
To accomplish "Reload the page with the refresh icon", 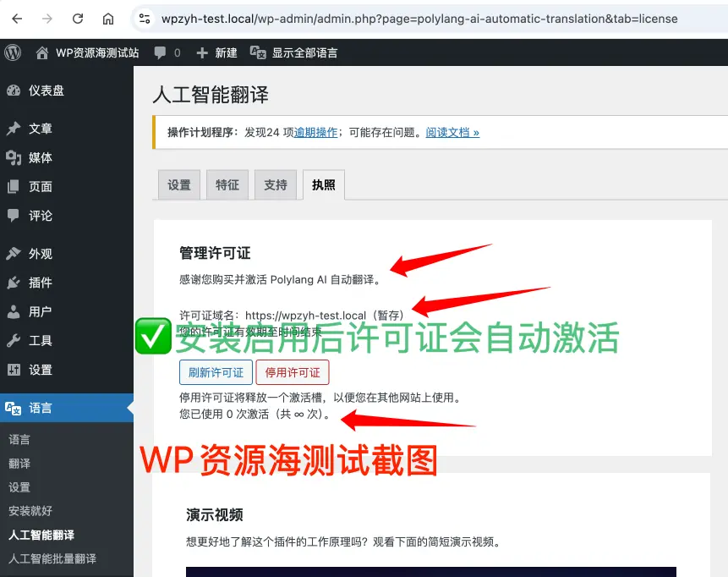I will (x=78, y=19).
